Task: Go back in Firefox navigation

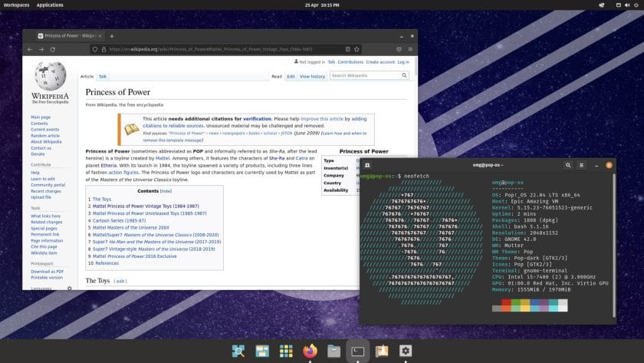Action: [x=30, y=49]
